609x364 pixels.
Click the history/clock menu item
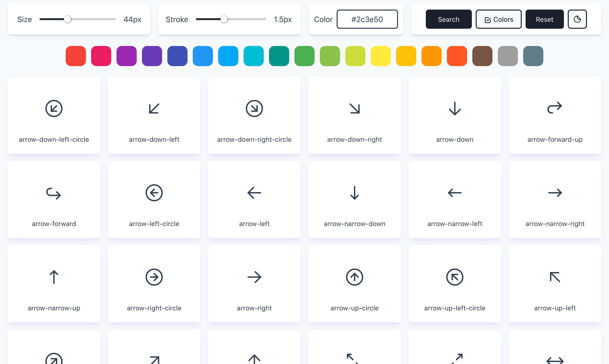click(x=577, y=19)
